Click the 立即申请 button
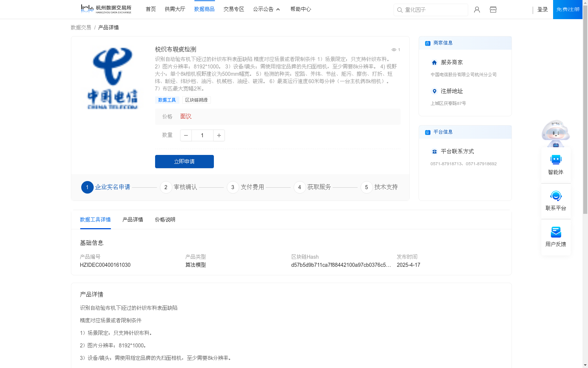 184,162
